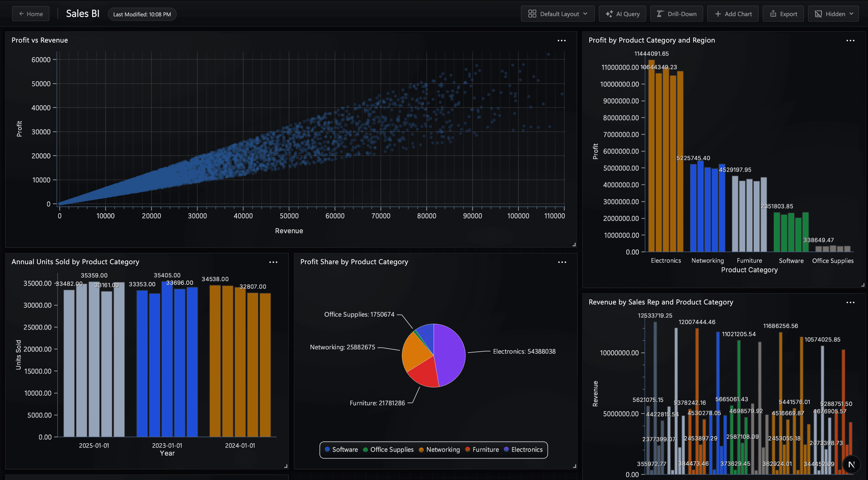Open Profit vs Revenue options menu
This screenshot has height=480, width=868.
pos(561,40)
